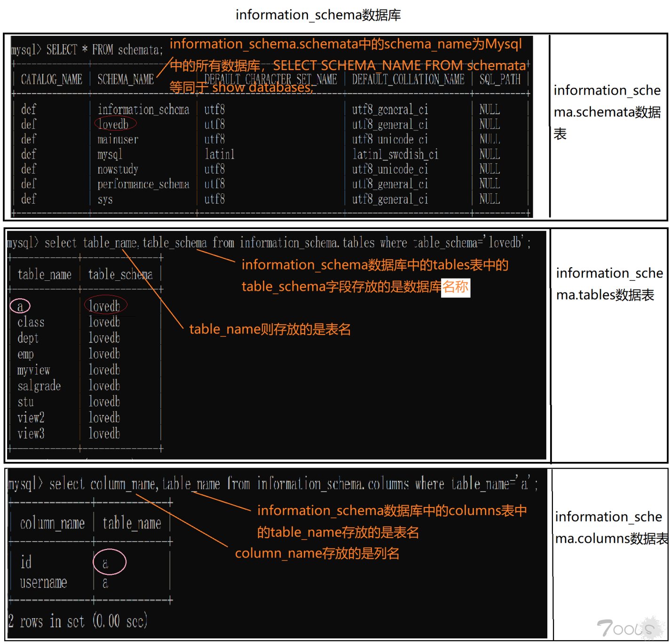Image resolution: width=670 pixels, height=644 pixels.
Task: Click '2 rows in set (0.00 sec)' message
Action: pyautogui.click(x=78, y=621)
